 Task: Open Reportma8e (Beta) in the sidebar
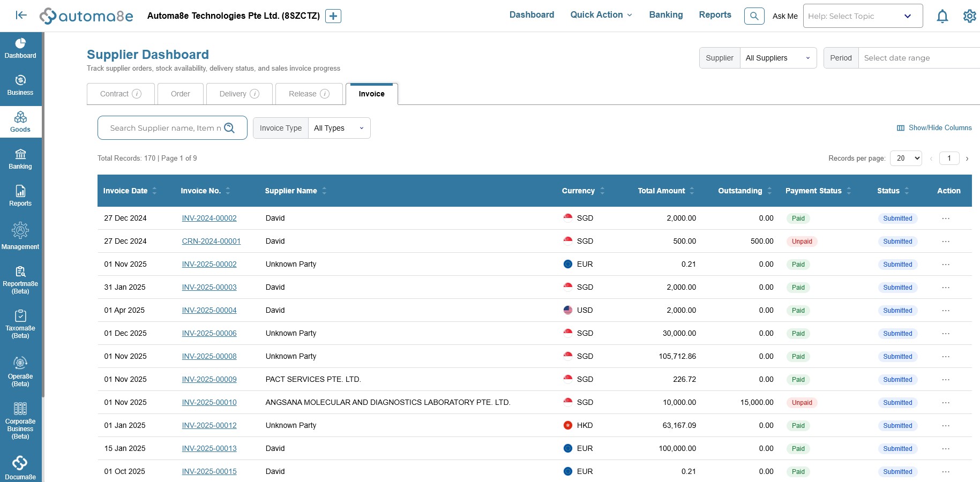tap(20, 280)
